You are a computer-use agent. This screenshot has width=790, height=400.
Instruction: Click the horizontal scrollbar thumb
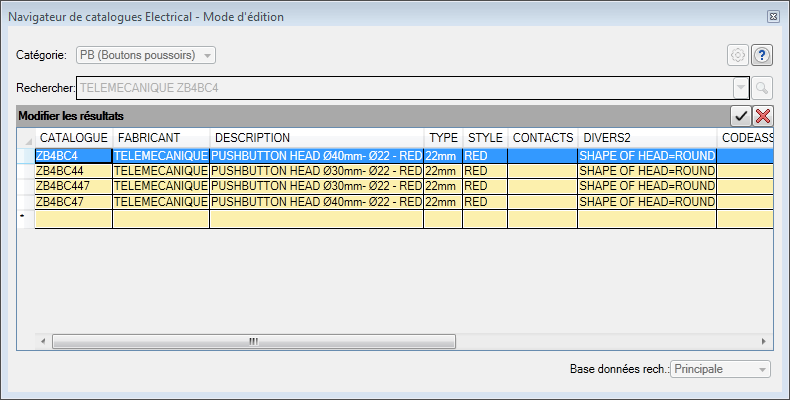click(x=254, y=342)
